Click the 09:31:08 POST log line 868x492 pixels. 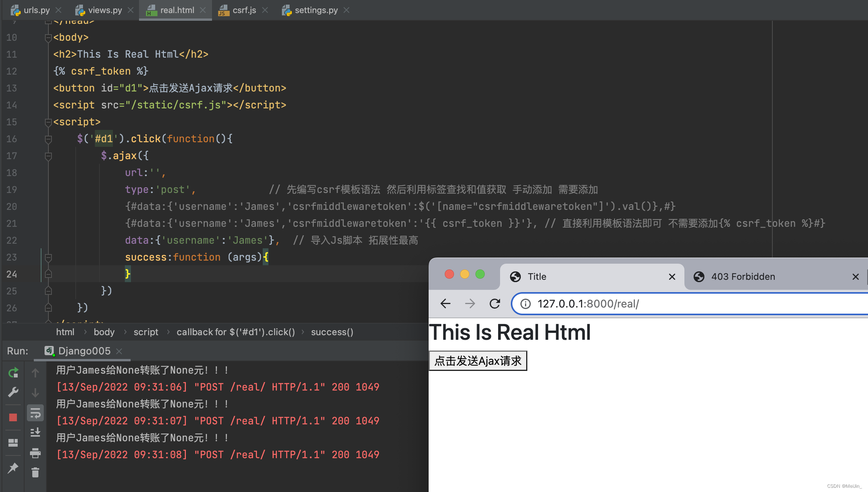[218, 455]
